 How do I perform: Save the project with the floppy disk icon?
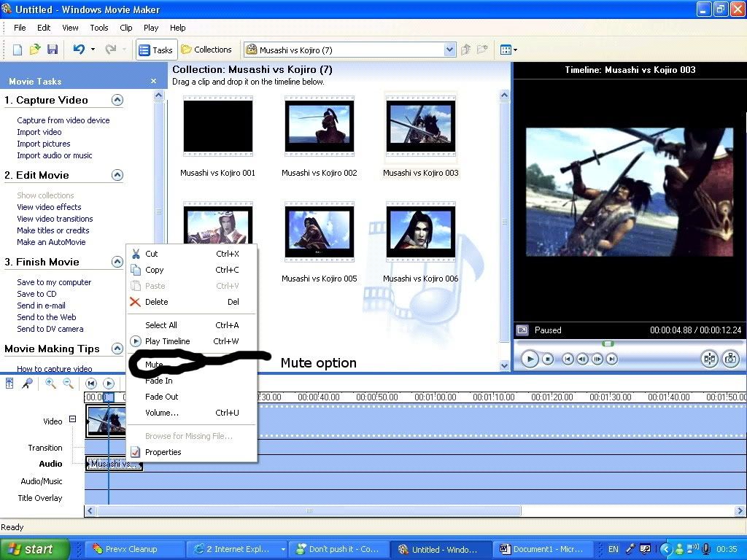tap(52, 49)
